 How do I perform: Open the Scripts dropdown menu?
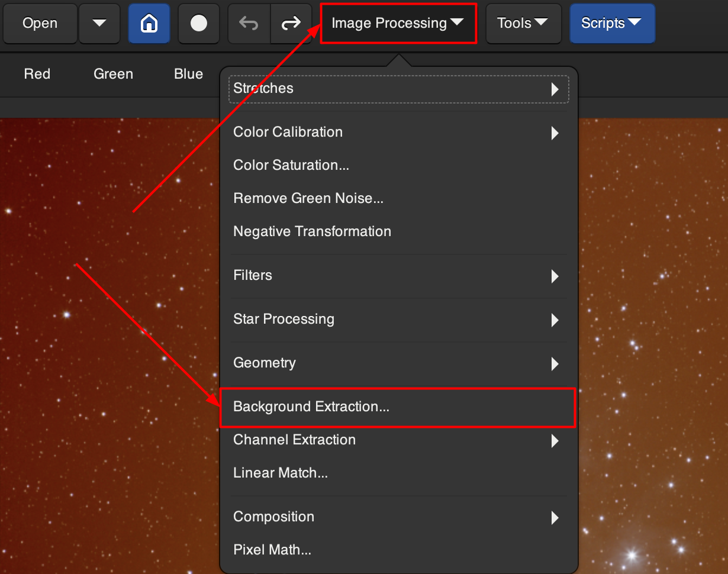coord(611,24)
